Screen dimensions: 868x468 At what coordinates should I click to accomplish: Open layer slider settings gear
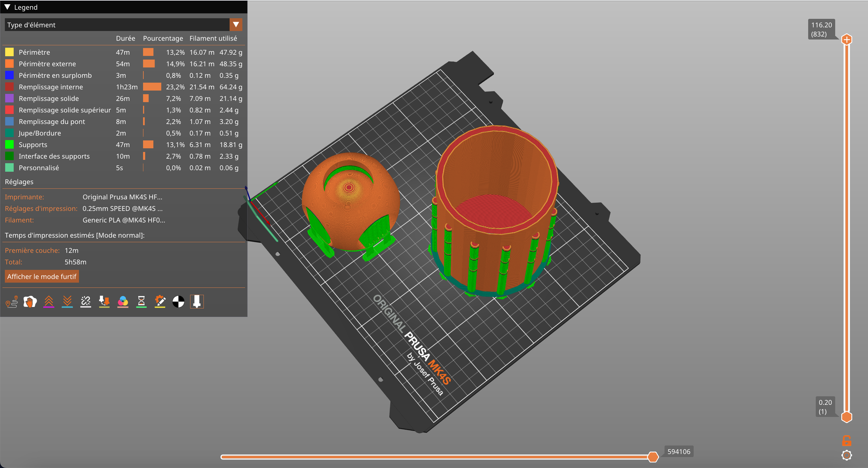pos(846,455)
